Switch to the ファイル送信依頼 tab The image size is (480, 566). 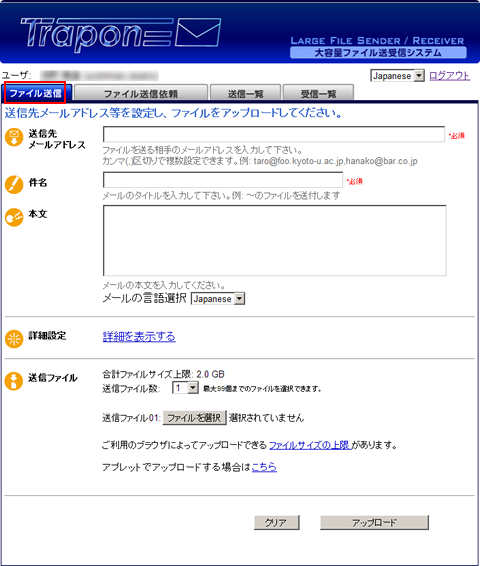[141, 93]
